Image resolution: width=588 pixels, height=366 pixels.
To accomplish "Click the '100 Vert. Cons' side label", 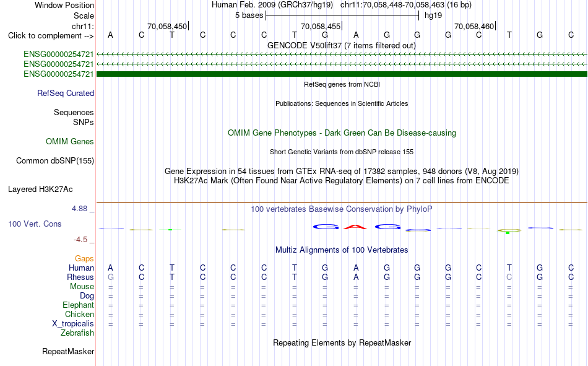I will (35, 224).
